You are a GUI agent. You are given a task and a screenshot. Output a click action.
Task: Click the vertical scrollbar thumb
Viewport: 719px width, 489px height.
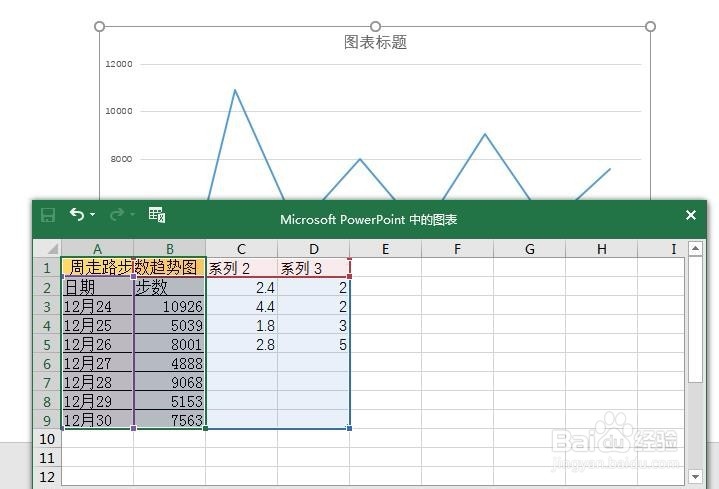(x=696, y=319)
